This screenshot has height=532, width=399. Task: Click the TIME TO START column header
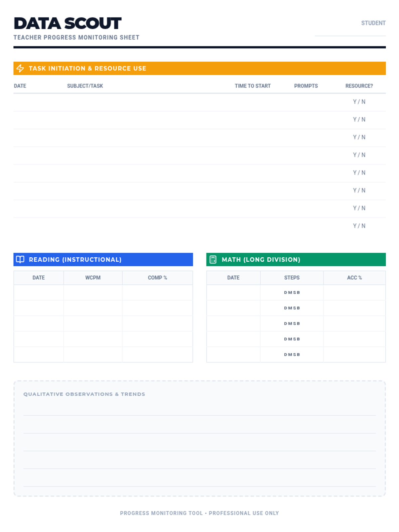(x=252, y=86)
